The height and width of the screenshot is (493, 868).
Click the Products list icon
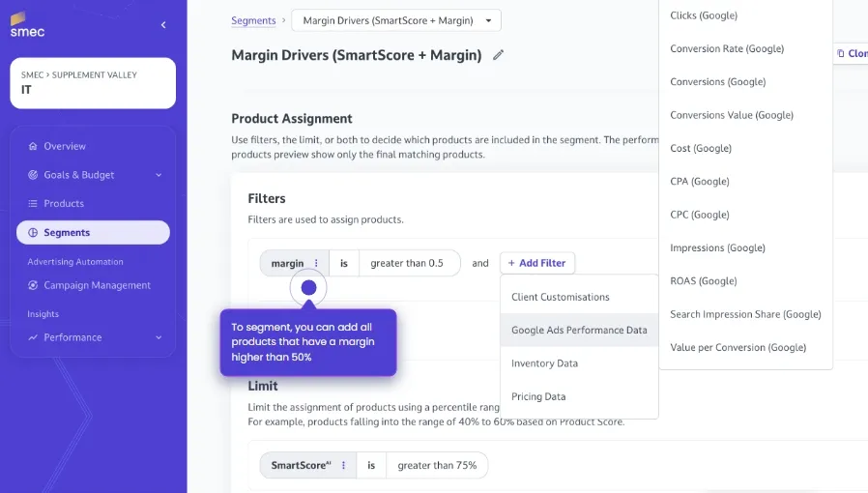tap(33, 204)
